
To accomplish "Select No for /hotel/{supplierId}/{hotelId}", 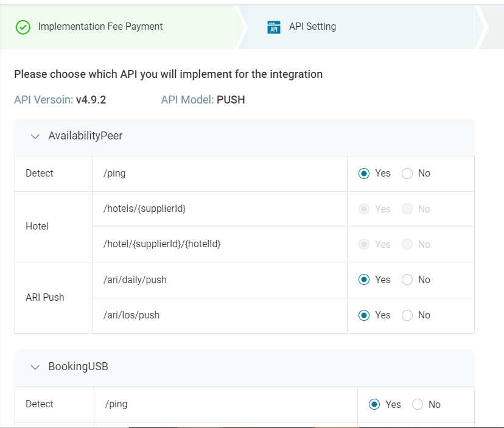I will (407, 244).
